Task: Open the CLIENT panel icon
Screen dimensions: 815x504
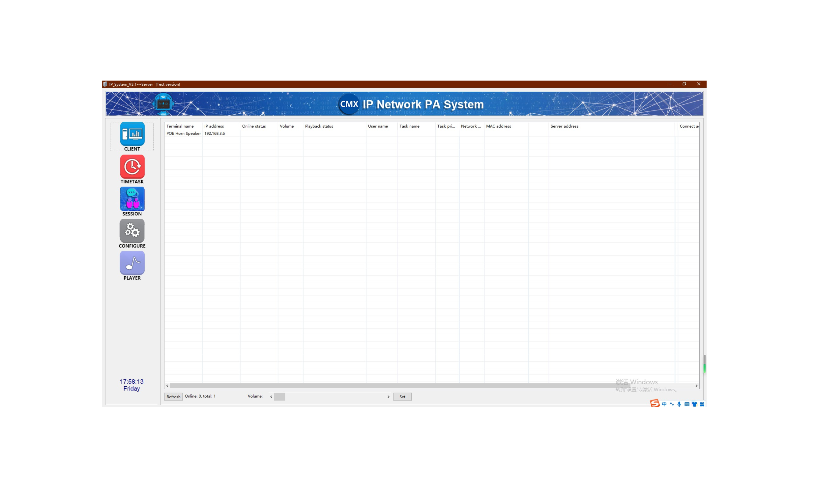Action: 132,134
